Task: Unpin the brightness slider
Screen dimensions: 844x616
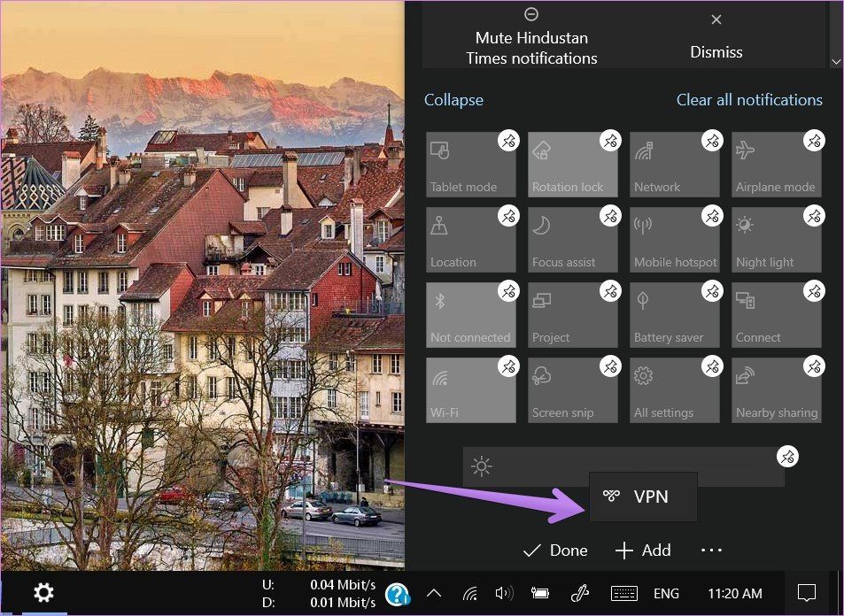Action: tap(786, 457)
